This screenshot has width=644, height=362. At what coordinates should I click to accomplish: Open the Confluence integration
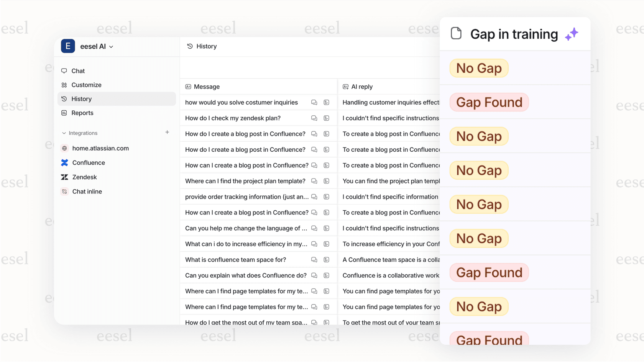[x=88, y=162]
